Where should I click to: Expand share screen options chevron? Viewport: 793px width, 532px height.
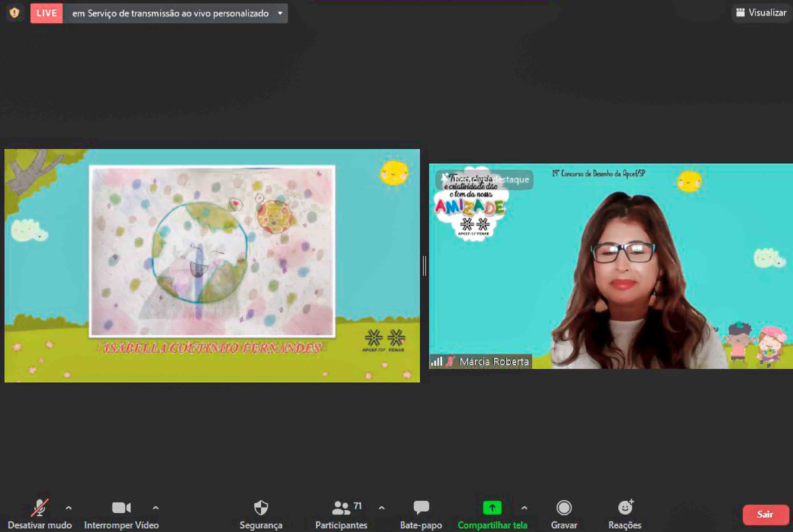click(x=524, y=508)
